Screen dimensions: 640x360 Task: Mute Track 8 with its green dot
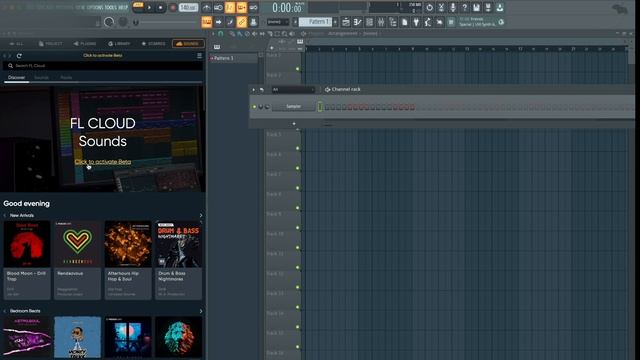tap(298, 208)
